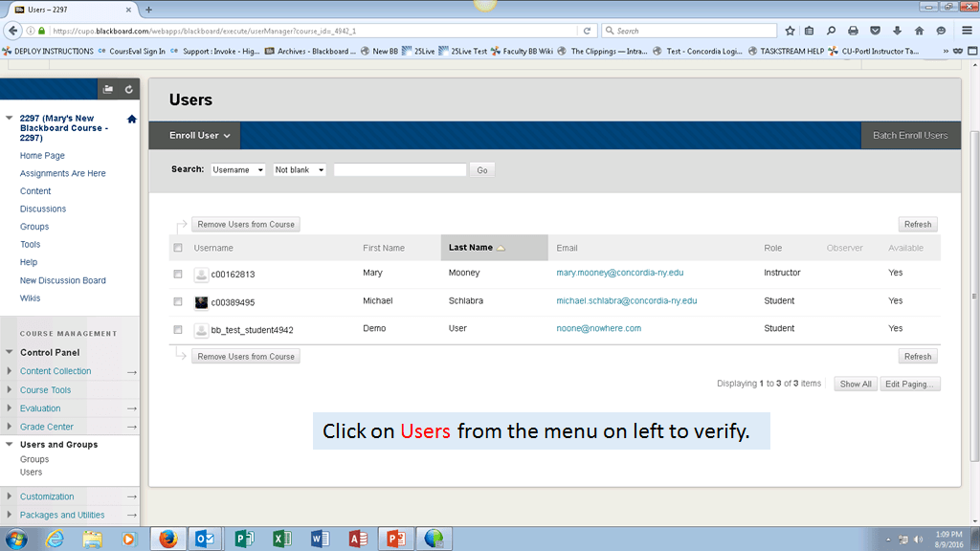980x551 pixels.
Task: Click the Firefox print icon
Action: coord(854,31)
